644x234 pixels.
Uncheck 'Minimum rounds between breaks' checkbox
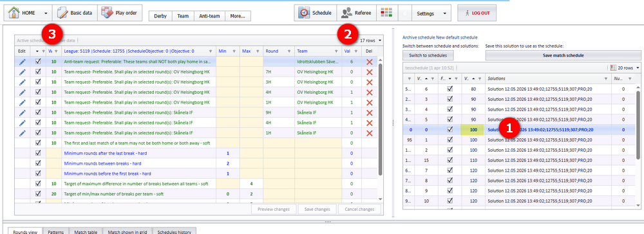(x=38, y=163)
